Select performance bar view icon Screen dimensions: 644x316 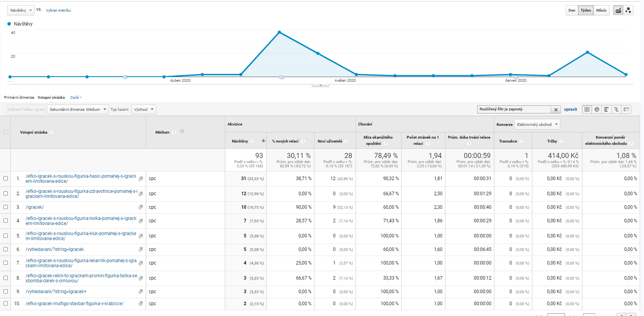(x=606, y=110)
